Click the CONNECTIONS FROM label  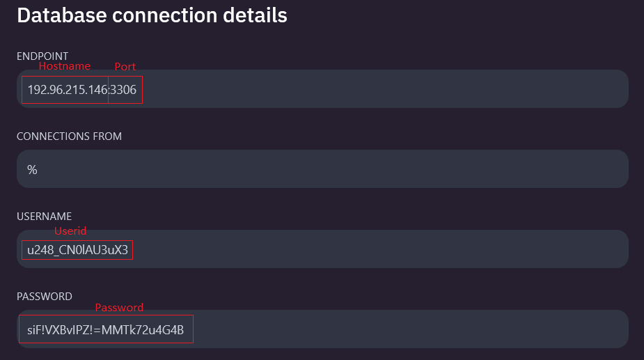point(69,136)
